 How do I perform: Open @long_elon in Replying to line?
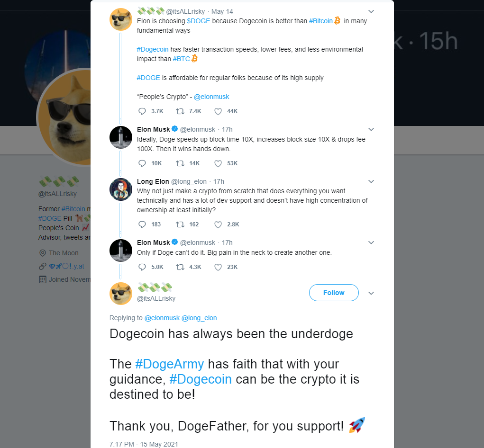pyautogui.click(x=199, y=318)
